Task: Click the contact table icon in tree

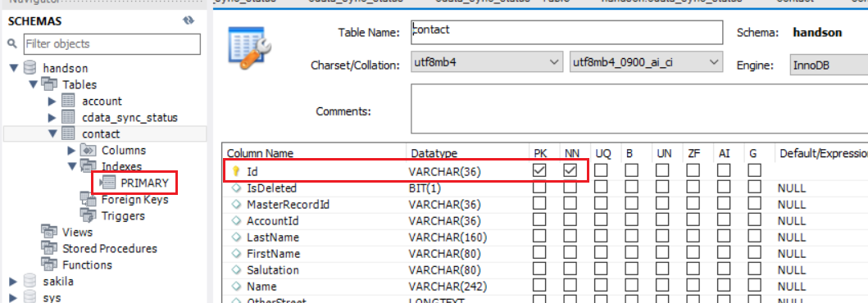Action: [68, 133]
